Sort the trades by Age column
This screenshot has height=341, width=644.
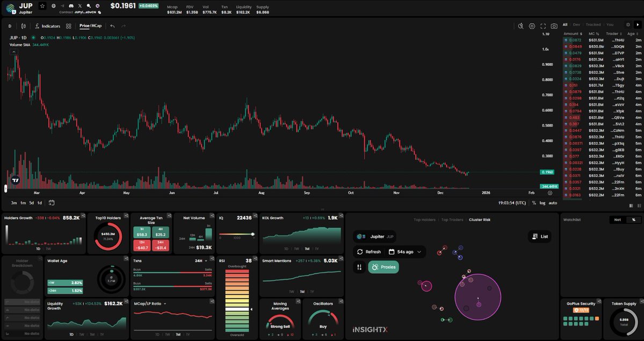[633, 34]
